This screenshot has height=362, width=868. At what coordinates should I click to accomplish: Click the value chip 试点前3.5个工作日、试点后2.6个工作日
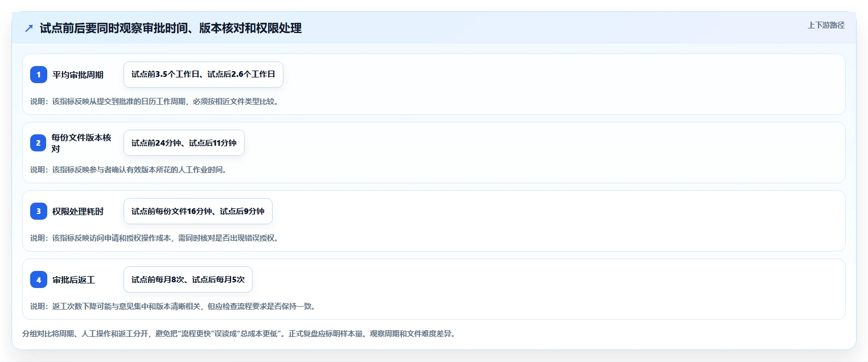(203, 75)
